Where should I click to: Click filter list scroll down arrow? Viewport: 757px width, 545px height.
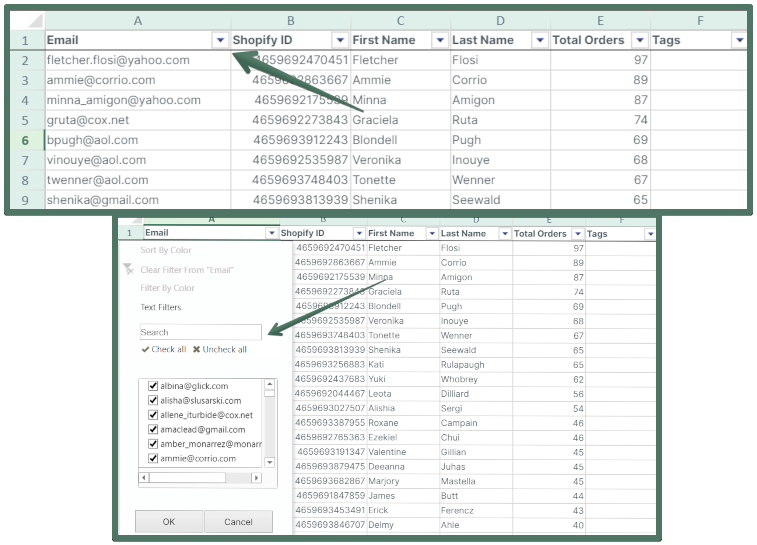point(269,462)
